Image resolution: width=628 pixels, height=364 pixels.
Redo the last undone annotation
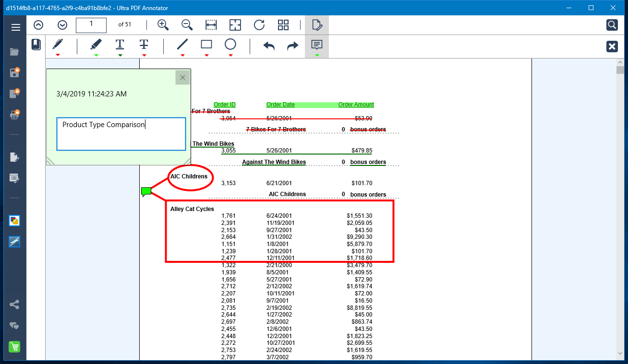coord(293,46)
